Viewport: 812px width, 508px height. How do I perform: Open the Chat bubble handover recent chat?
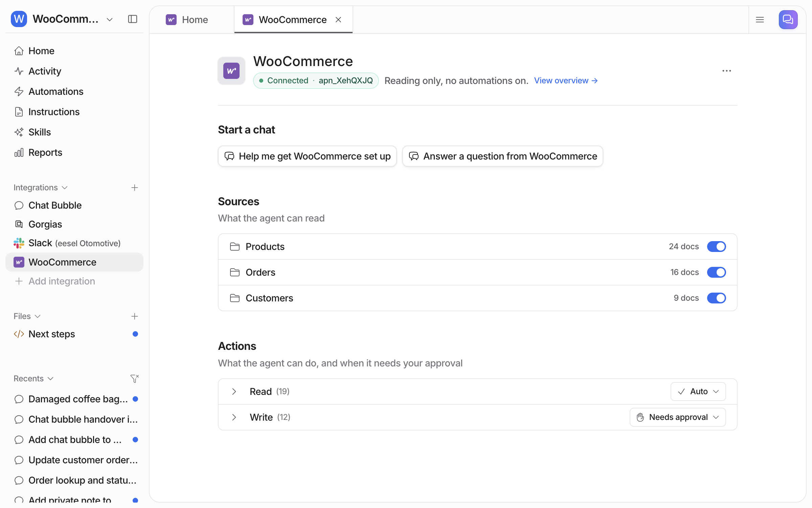click(x=74, y=419)
